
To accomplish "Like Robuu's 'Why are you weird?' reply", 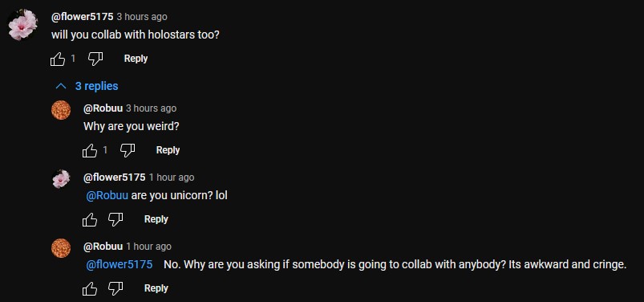I will click(x=90, y=150).
